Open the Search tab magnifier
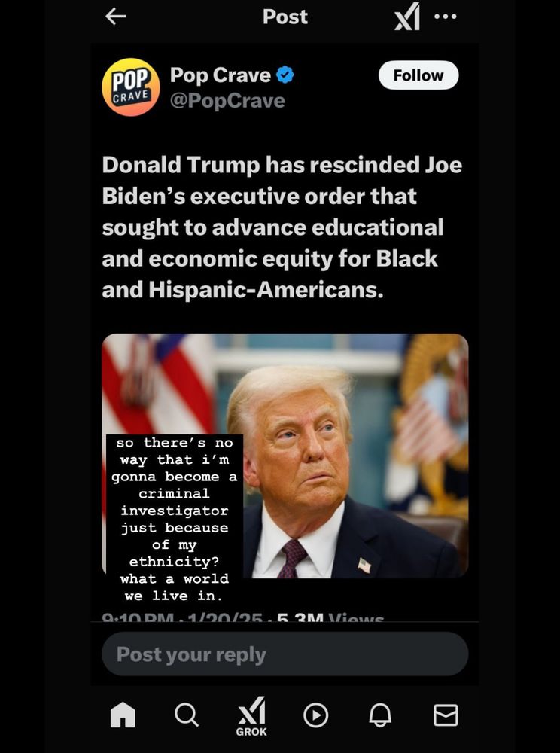 tap(186, 715)
